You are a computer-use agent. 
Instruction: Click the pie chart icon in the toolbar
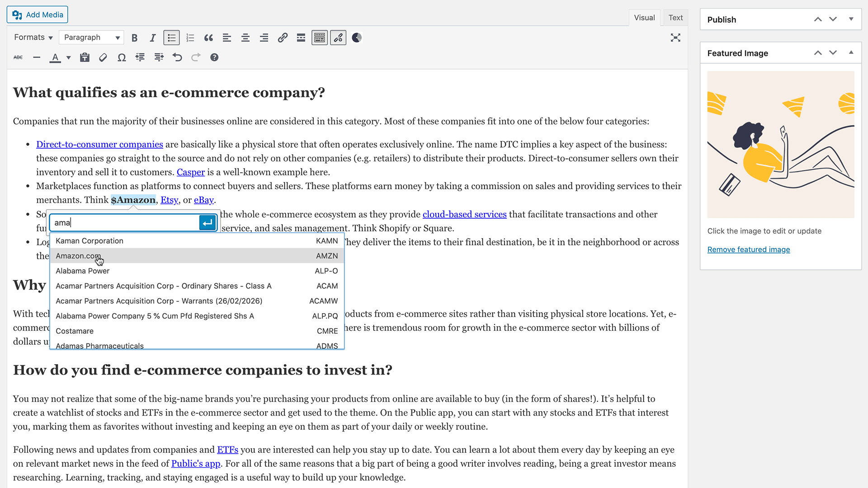pyautogui.click(x=357, y=38)
